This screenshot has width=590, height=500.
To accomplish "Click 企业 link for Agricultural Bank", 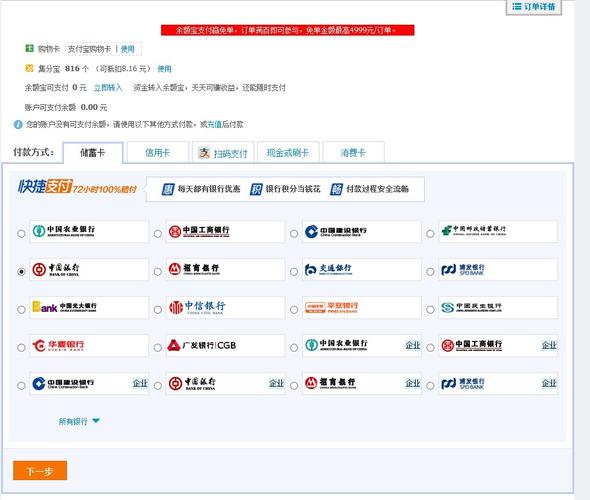I will pyautogui.click(x=412, y=345).
